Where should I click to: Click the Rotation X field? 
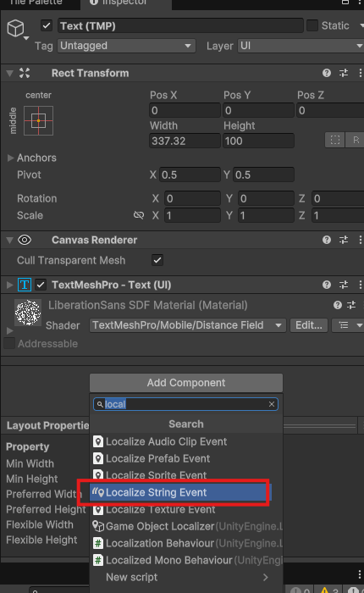point(193,198)
